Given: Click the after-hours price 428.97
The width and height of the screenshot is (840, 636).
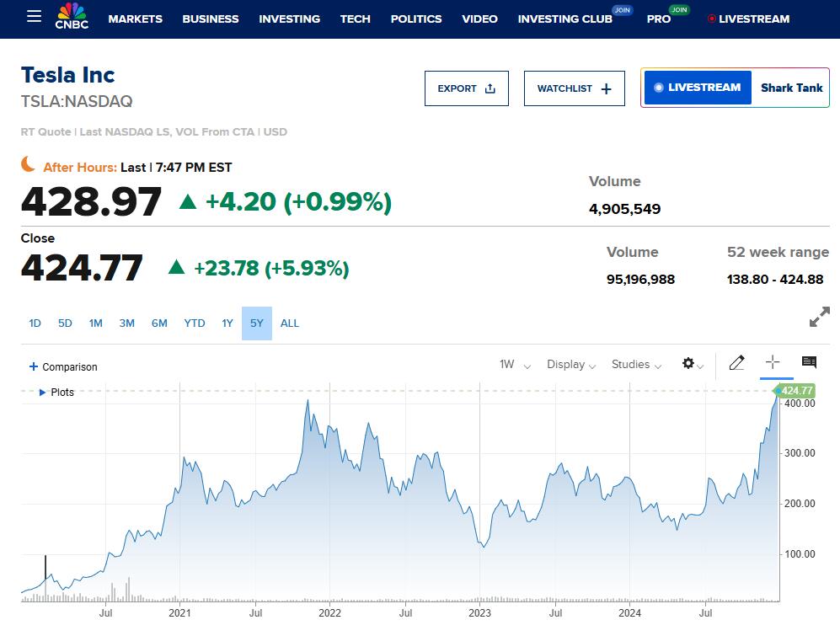Looking at the screenshot, I should tap(91, 202).
